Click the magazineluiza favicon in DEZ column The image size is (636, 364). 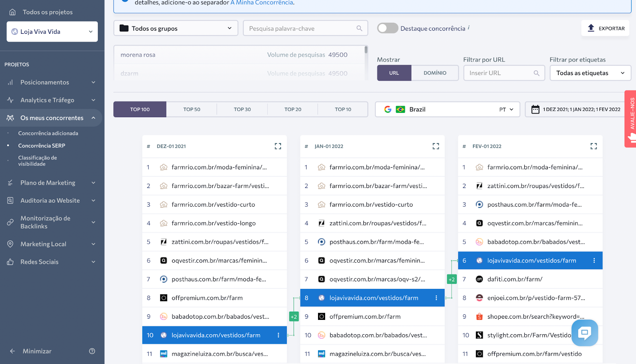pyautogui.click(x=163, y=354)
